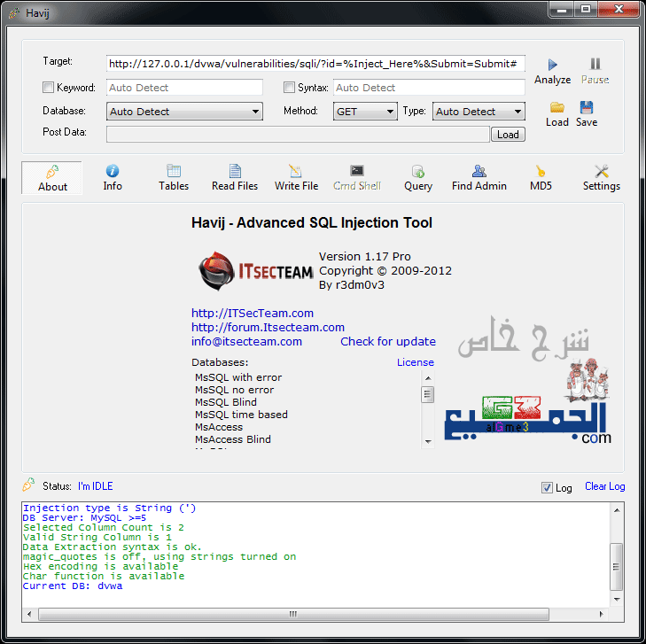Select "MsSQL time based" list entry

pyautogui.click(x=241, y=415)
